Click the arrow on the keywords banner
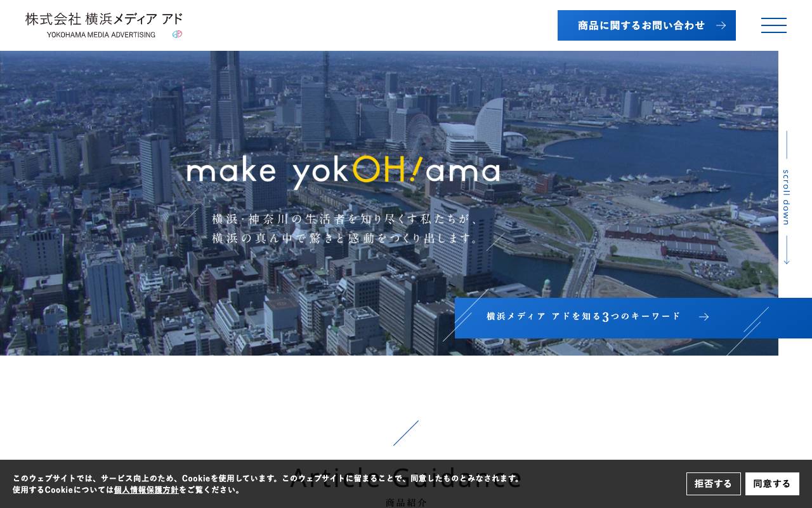This screenshot has width=812, height=508. click(704, 317)
